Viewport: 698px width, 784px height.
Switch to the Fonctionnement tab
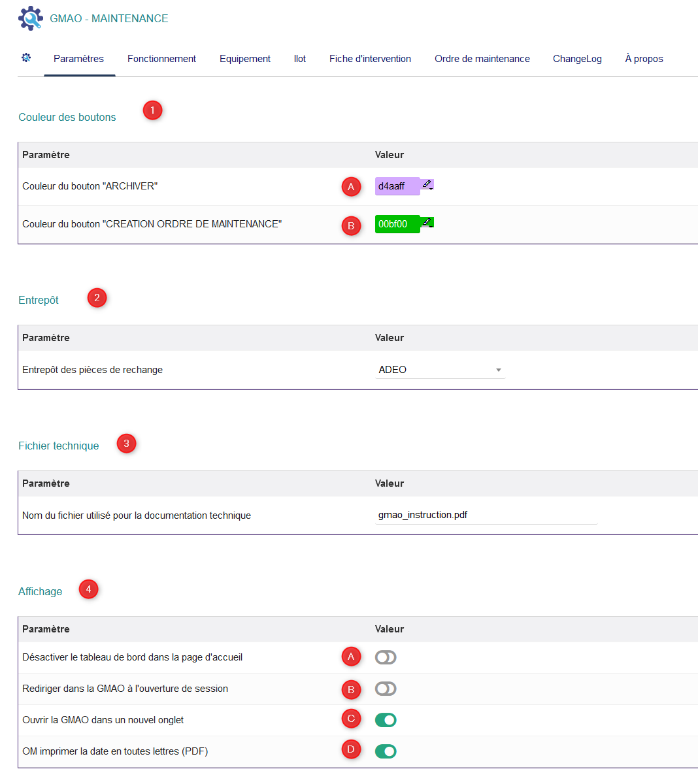point(161,59)
